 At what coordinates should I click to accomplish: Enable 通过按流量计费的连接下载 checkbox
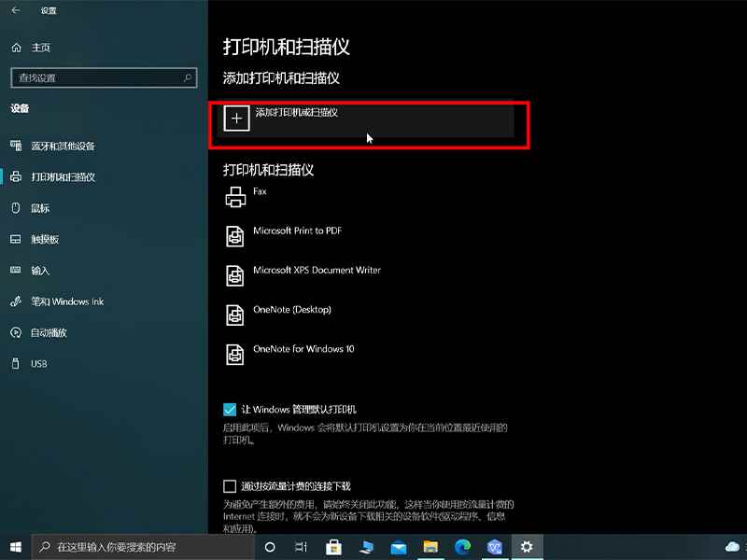tap(230, 486)
